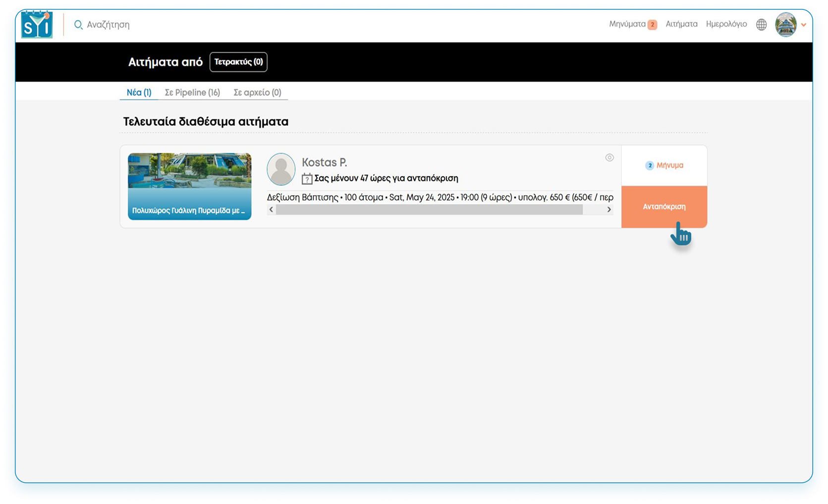This screenshot has width=828, height=504.
Task: Click the blue message count badge
Action: click(x=649, y=166)
